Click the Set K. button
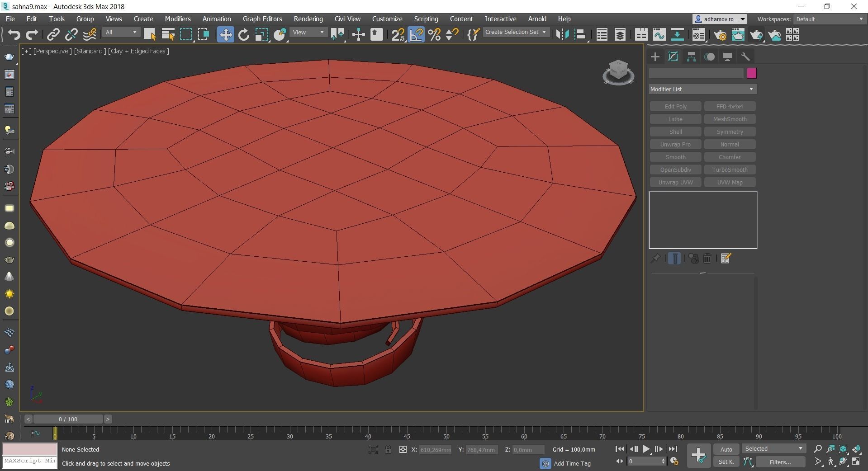This screenshot has width=868, height=471. coord(726,462)
